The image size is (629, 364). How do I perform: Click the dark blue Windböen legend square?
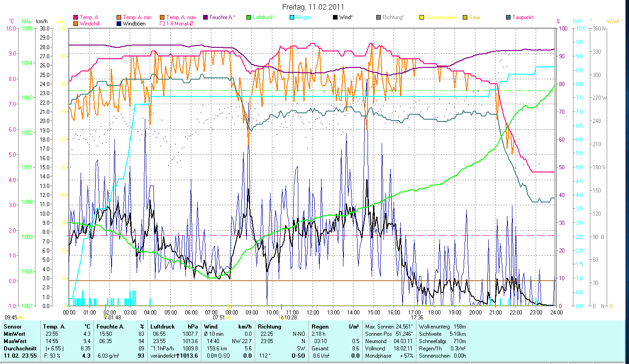coord(119,23)
